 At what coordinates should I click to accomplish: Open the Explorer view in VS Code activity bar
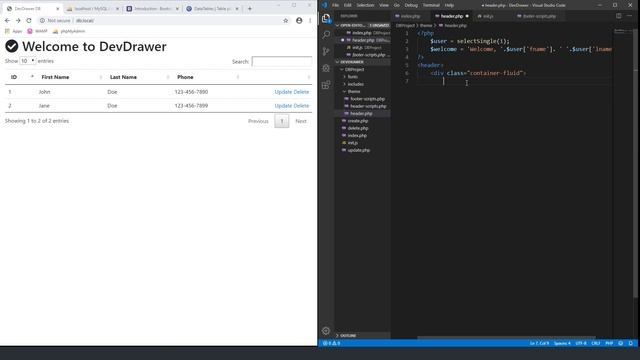pyautogui.click(x=326, y=18)
